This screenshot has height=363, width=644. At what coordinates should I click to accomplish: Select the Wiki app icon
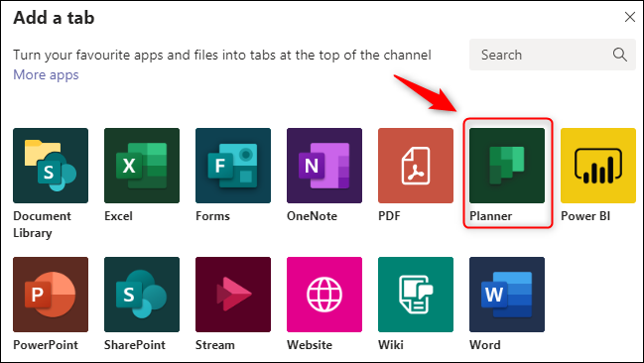[x=416, y=295]
